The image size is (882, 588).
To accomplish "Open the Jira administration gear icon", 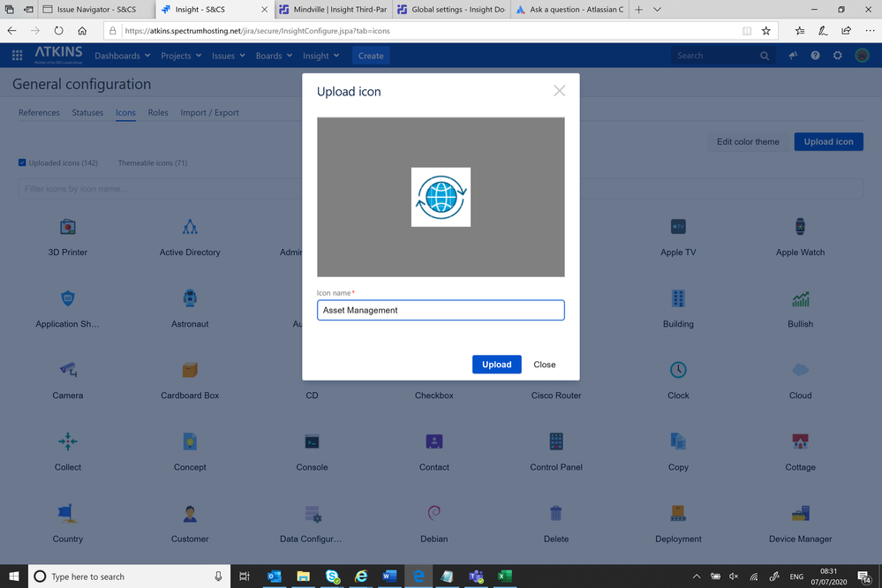I will 837,56.
